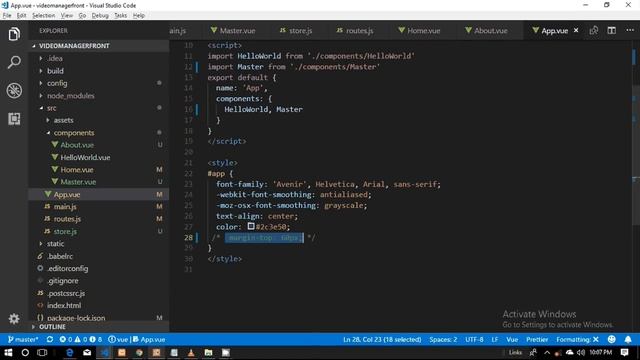Open the Selection menu
This screenshot has height=360, width=640.
coord(44,16)
